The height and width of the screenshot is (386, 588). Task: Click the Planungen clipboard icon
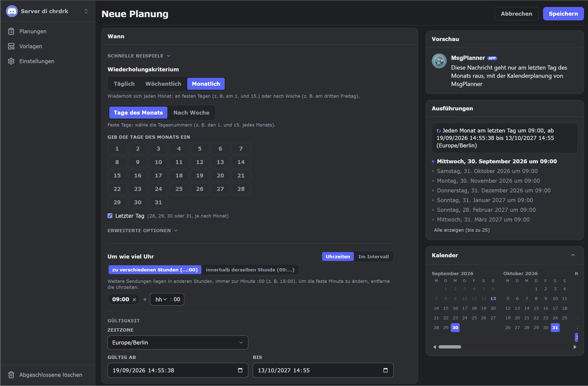[11, 31]
